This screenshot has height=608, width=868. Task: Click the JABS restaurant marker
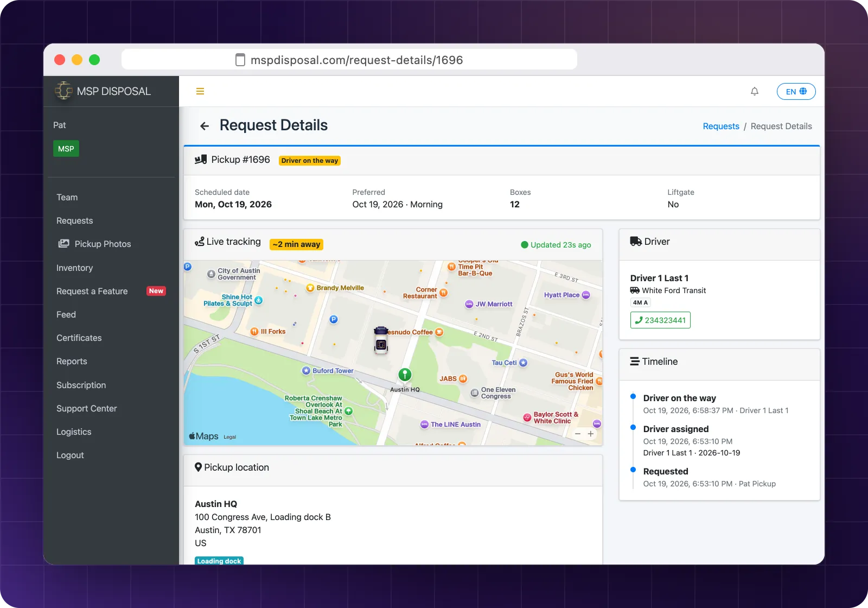point(463,378)
